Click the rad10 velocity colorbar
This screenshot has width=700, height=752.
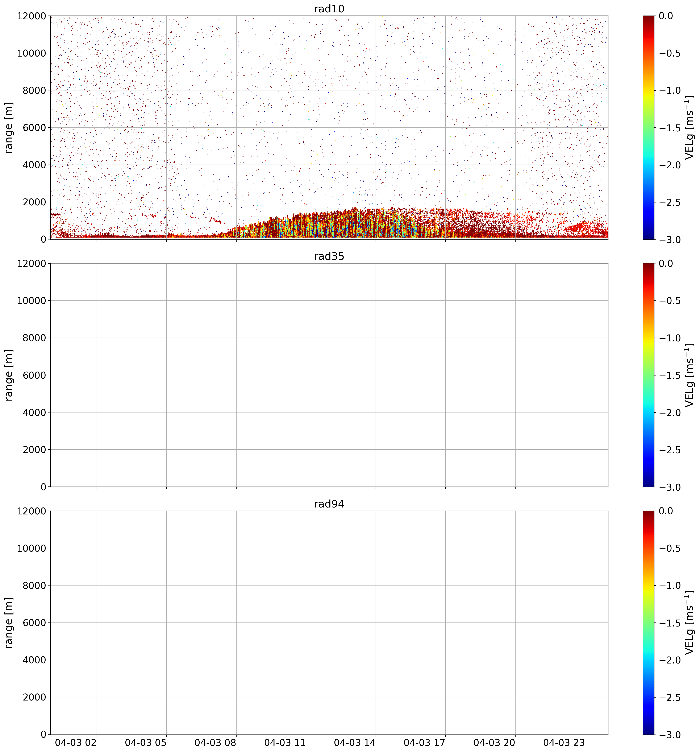click(x=648, y=127)
